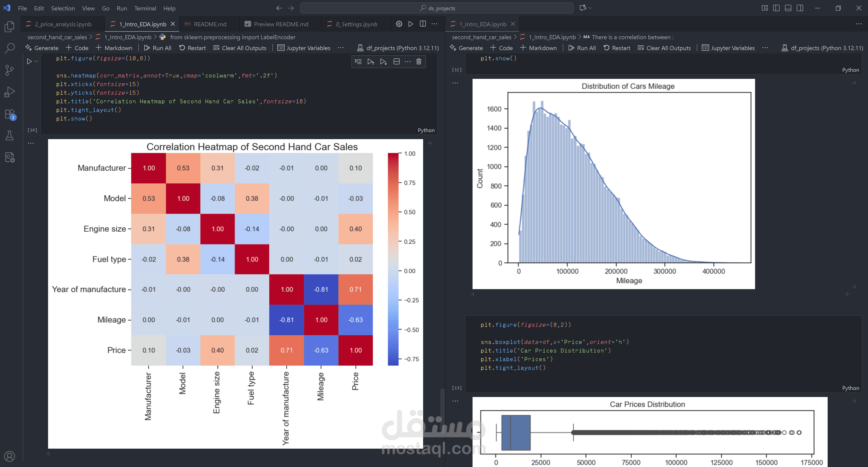868x467 pixels.
Task: Open Source Control view
Action: point(10,70)
